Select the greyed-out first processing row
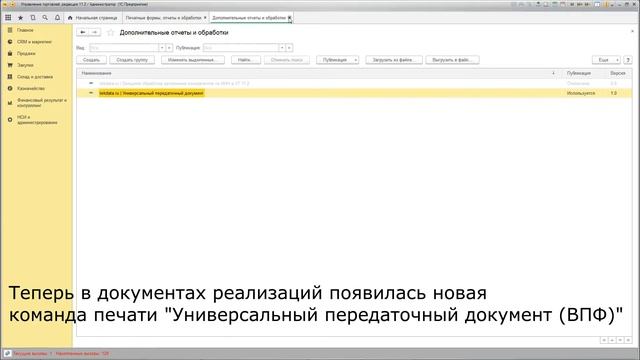640x360 pixels. [x=354, y=83]
